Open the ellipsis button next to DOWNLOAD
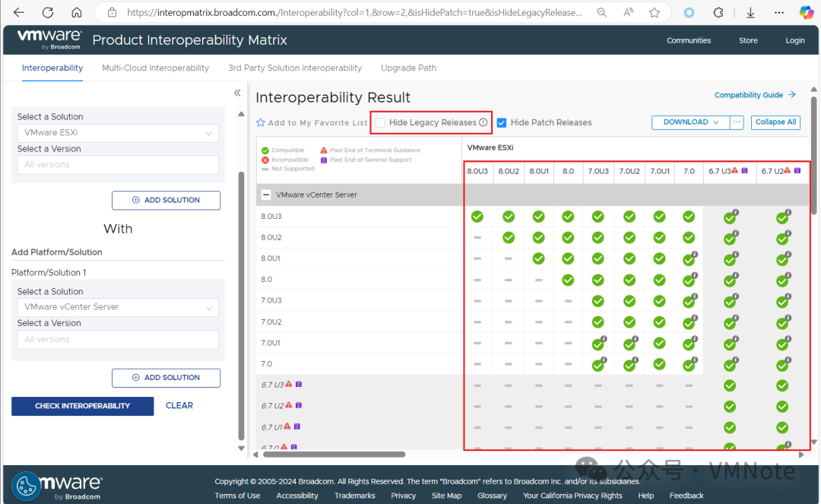 (737, 122)
